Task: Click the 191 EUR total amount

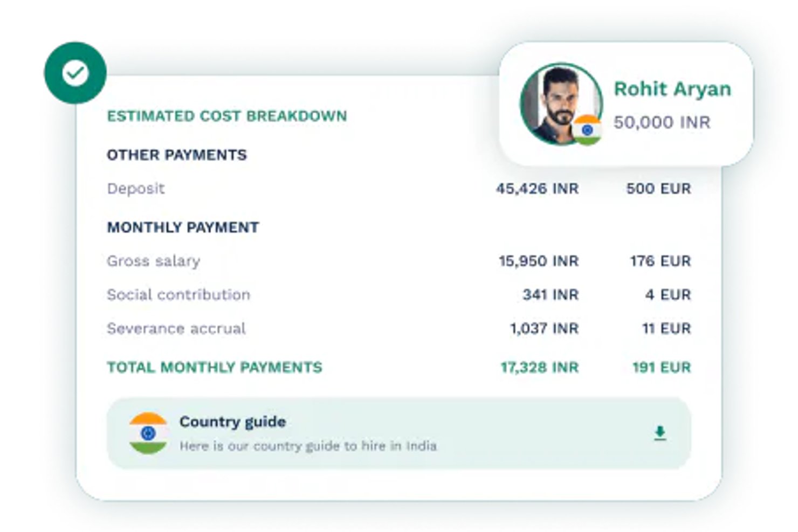Action: (x=662, y=367)
